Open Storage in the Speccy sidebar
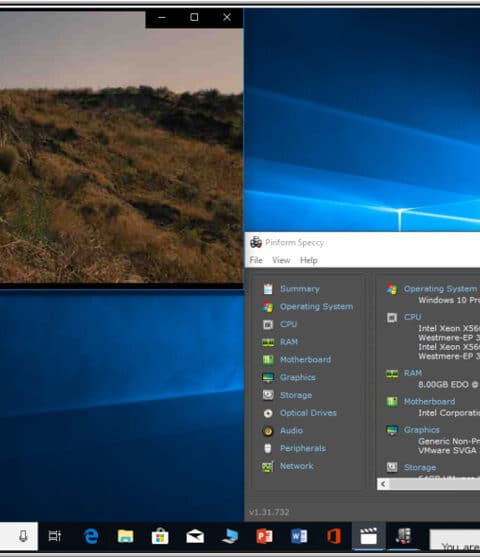Viewport: 480px width, 557px height. [296, 395]
